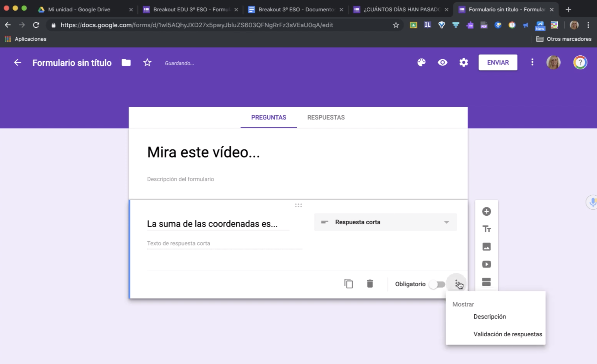Add an image using the sidebar icon
The image size is (597, 364).
coord(486,246)
